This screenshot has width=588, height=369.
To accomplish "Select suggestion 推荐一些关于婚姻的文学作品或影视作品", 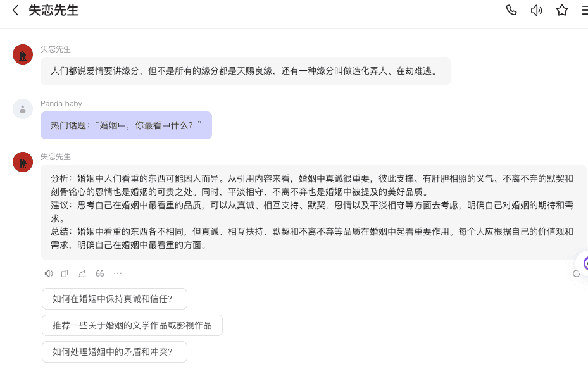I will pos(132,325).
